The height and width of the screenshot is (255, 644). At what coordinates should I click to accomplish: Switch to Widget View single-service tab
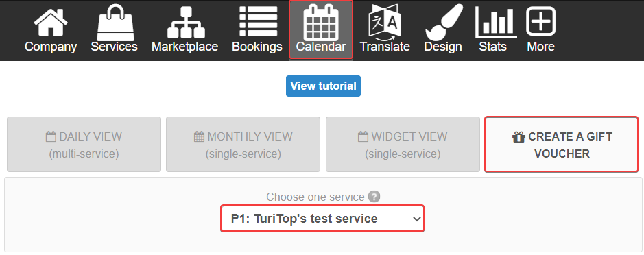[x=403, y=144]
